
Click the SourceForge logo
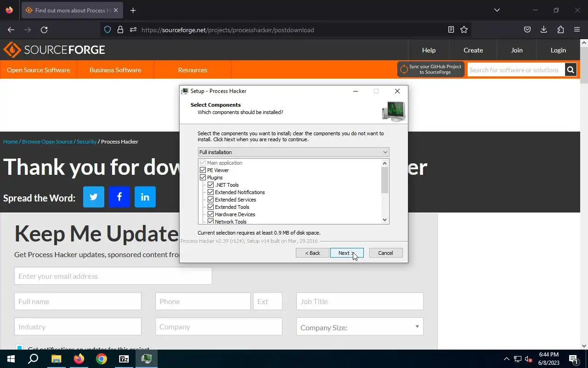point(54,50)
